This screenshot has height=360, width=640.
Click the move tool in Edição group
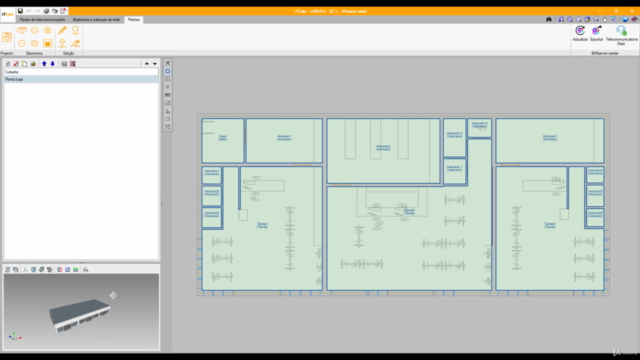click(62, 43)
